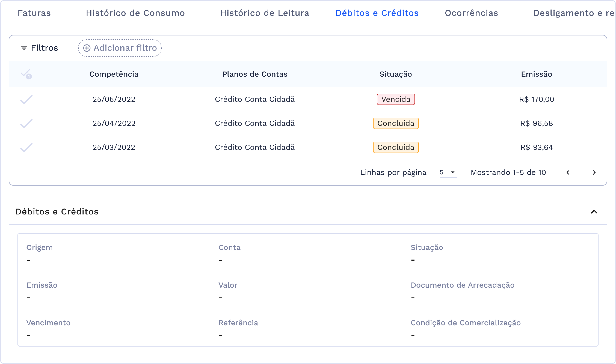Open the Histórico de Leitura tab
Screen dimensions: 616x364
[265, 13]
